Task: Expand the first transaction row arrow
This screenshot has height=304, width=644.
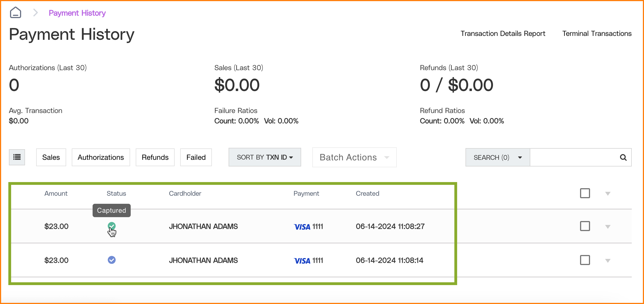Action: point(608,227)
